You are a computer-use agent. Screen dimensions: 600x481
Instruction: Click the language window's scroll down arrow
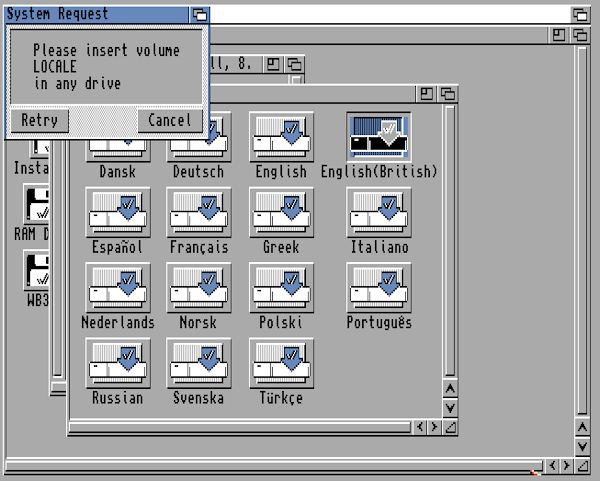pos(450,408)
